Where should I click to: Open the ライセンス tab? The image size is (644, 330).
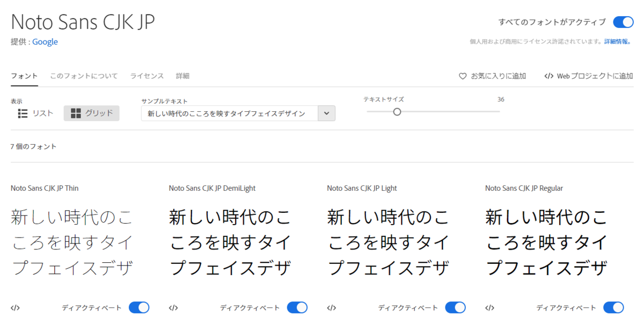point(147,76)
